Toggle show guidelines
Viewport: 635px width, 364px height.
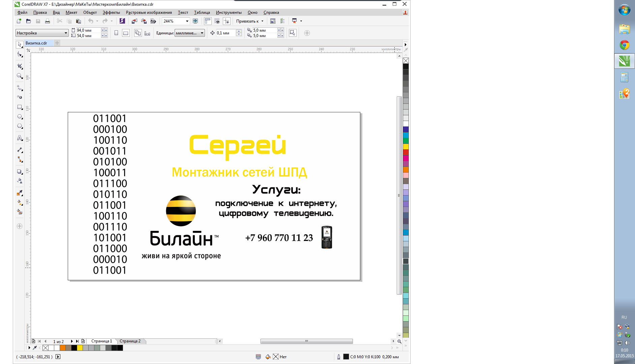pos(226,21)
